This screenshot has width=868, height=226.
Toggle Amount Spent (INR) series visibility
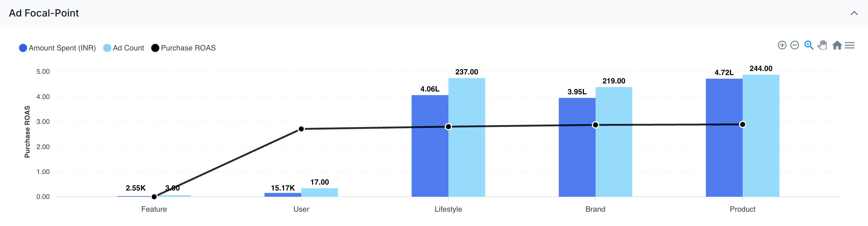(x=57, y=48)
